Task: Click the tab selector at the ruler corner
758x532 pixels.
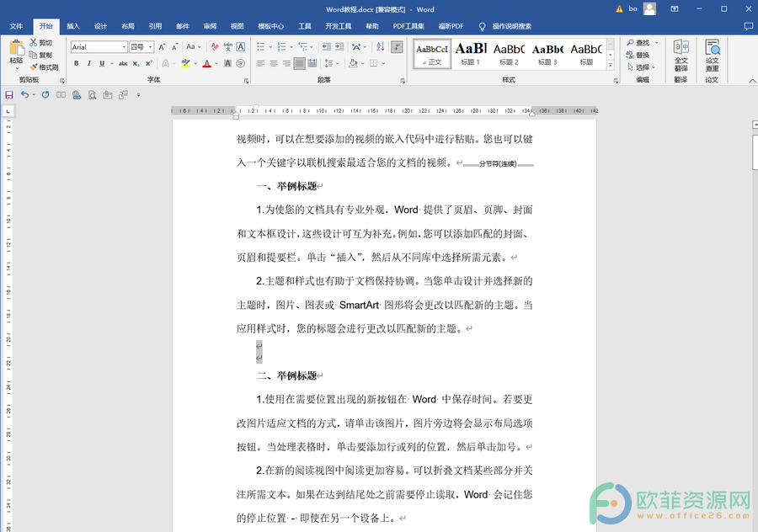Action: pos(8,111)
